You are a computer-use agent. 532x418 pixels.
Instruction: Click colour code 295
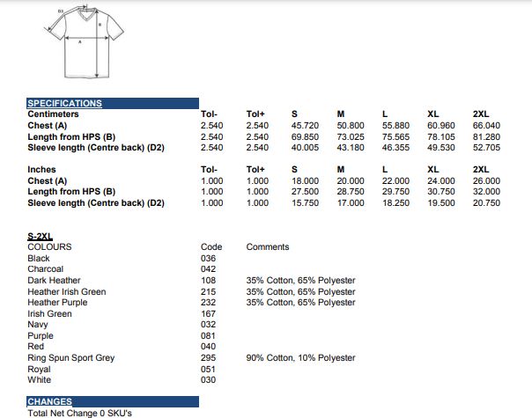(209, 358)
